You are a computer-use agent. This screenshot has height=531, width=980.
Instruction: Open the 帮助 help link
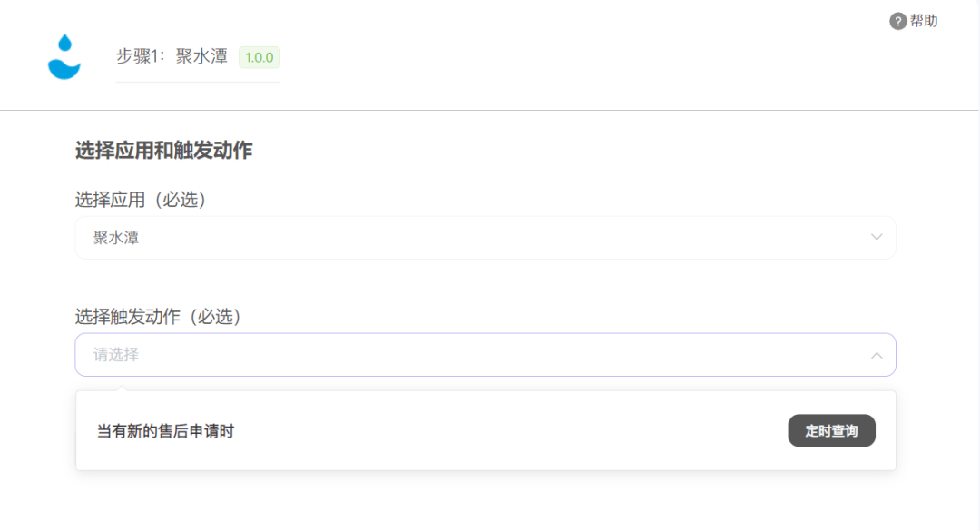point(924,21)
